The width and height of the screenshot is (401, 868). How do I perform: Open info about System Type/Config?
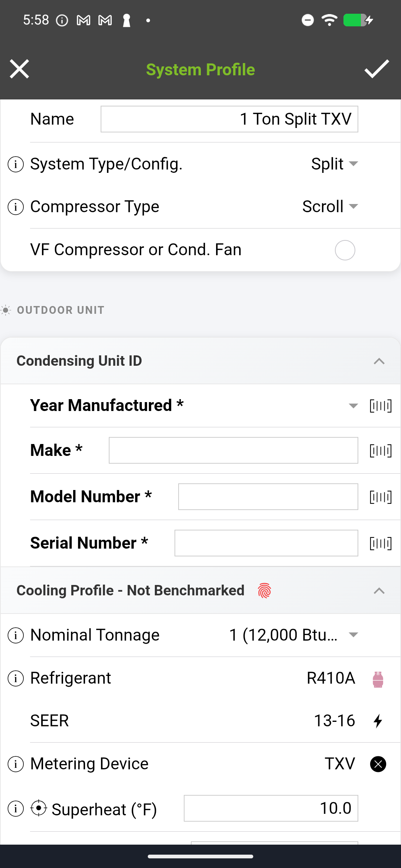click(x=15, y=164)
